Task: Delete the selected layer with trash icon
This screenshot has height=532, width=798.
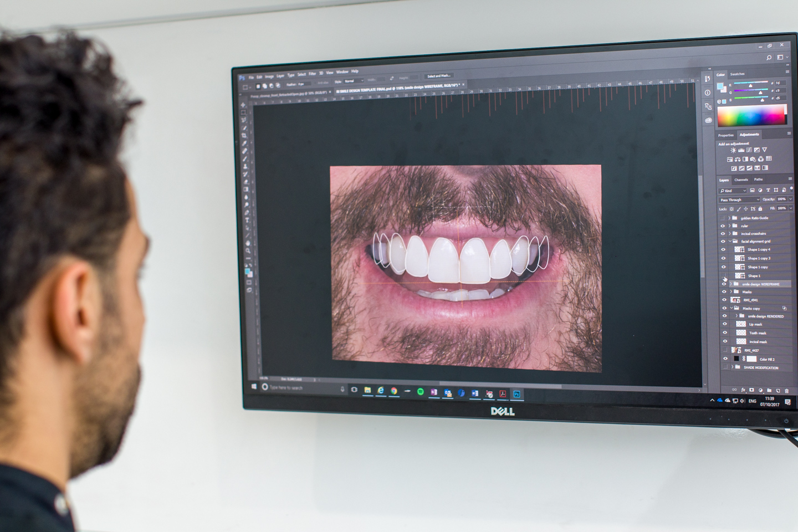Action: [786, 391]
